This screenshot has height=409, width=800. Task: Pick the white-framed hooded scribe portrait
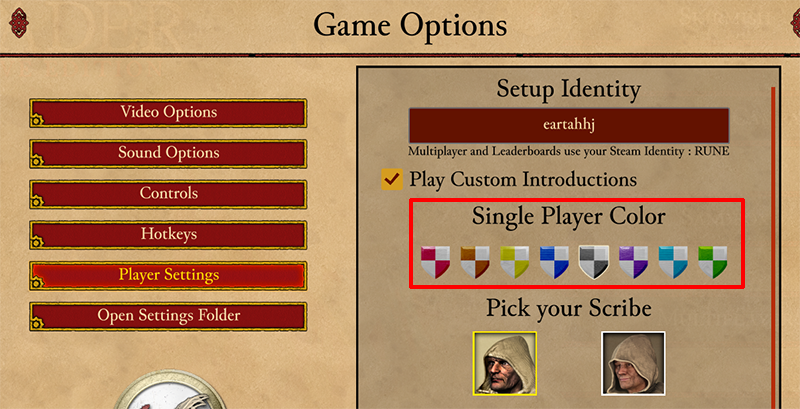point(633,363)
